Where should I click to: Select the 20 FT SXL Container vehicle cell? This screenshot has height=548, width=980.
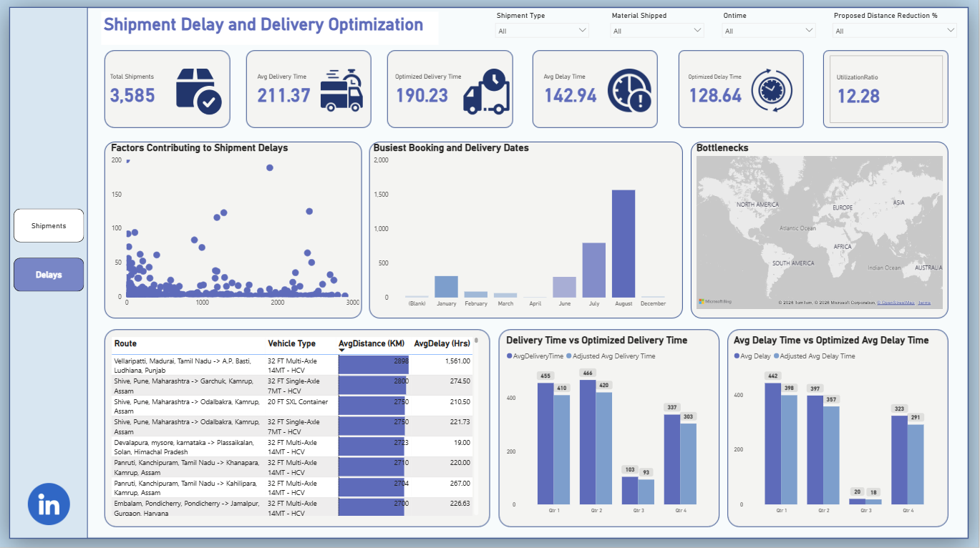[298, 402]
